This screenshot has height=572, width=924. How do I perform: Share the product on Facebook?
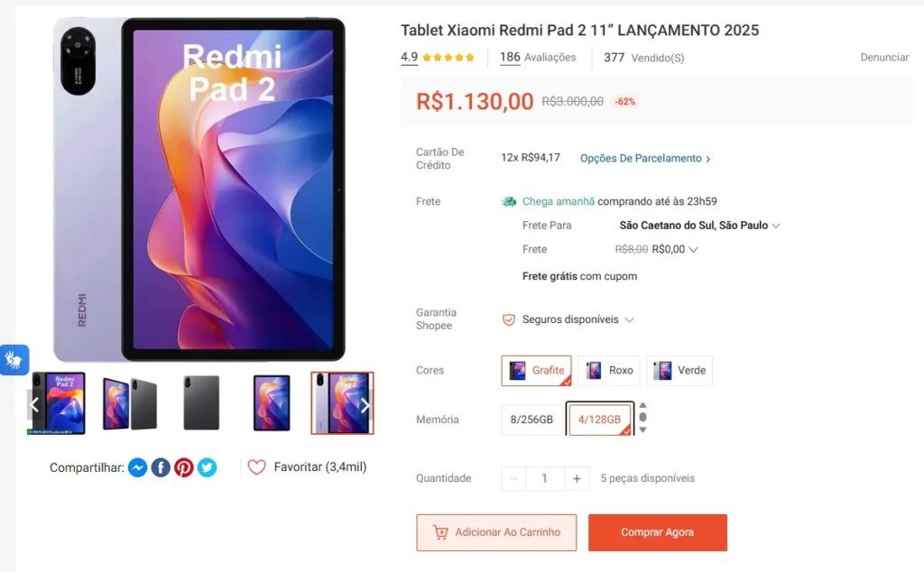(x=161, y=467)
